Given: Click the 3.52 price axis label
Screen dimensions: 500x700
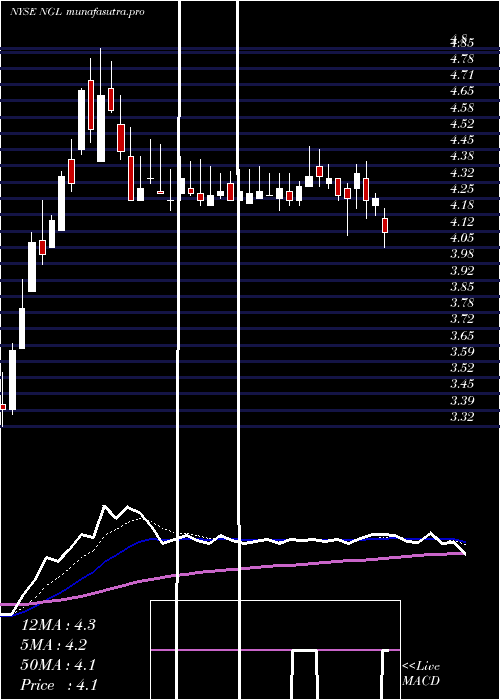Looking at the screenshot, I should point(462,367).
